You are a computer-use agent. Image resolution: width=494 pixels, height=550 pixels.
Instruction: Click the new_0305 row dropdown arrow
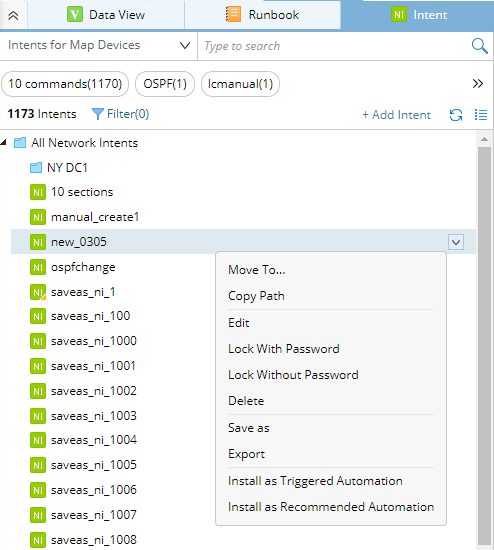[456, 242]
